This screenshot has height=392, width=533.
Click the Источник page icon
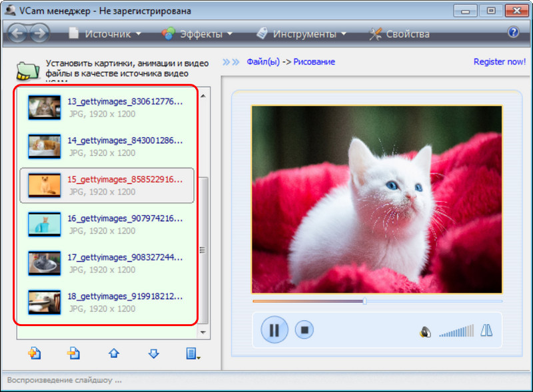coord(73,33)
